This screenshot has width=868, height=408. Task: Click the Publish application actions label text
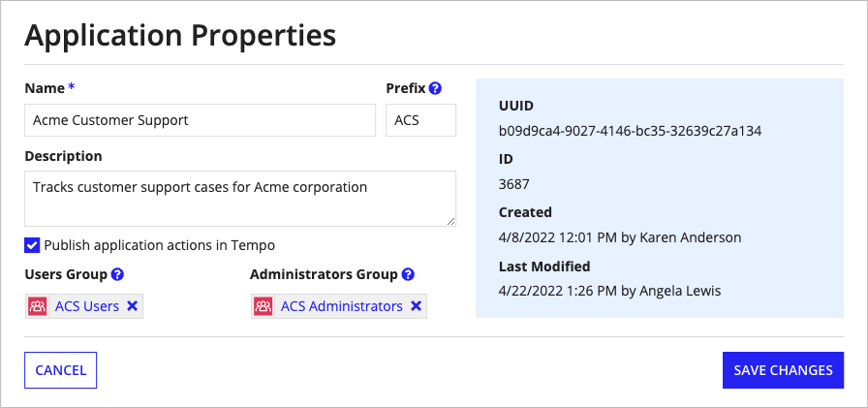point(160,245)
